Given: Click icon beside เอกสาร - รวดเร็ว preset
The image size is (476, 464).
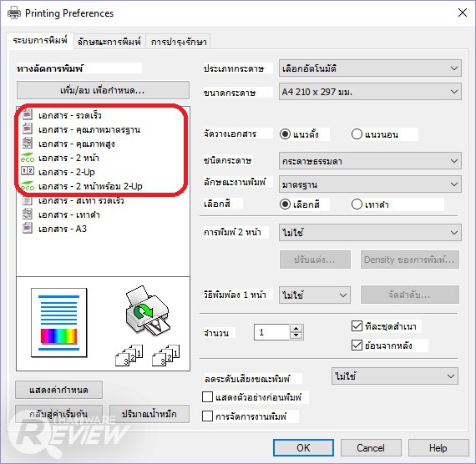Looking at the screenshot, I should point(28,114).
